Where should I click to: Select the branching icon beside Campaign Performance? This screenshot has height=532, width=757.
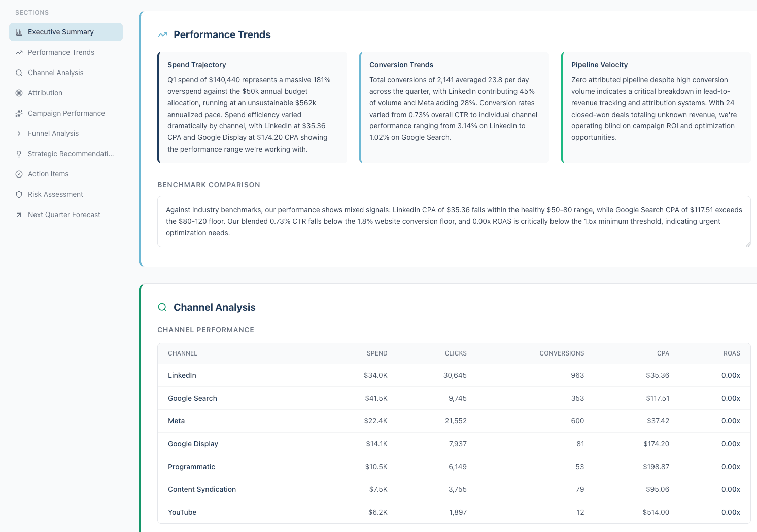coord(19,113)
